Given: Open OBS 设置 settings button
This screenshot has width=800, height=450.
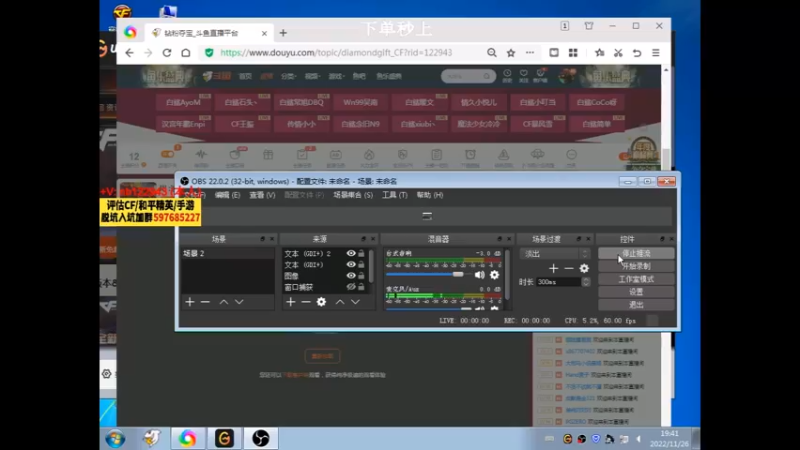Looking at the screenshot, I should [x=636, y=292].
